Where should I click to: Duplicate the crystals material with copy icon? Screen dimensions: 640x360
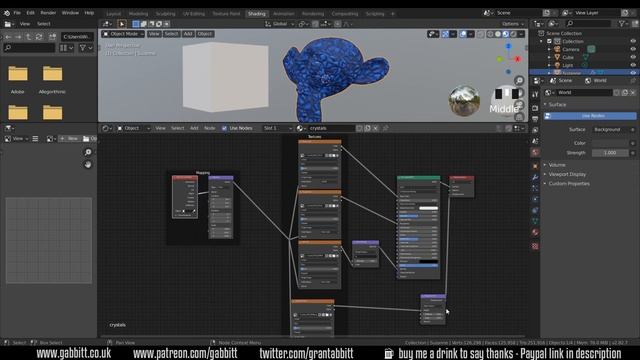pyautogui.click(x=367, y=128)
